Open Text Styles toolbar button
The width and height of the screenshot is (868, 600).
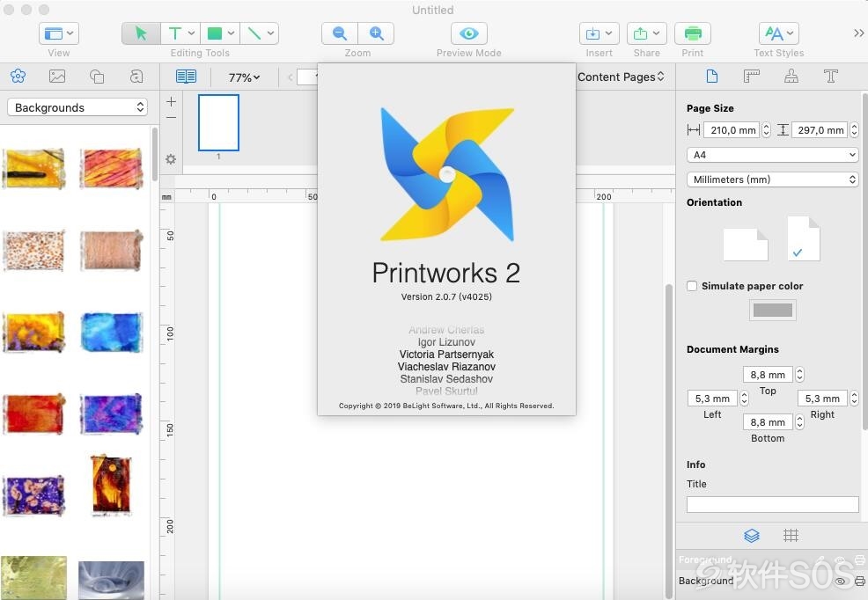778,33
